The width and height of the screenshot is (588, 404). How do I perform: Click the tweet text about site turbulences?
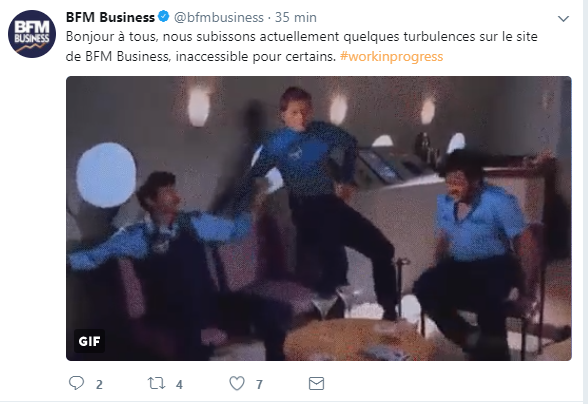[x=302, y=46]
